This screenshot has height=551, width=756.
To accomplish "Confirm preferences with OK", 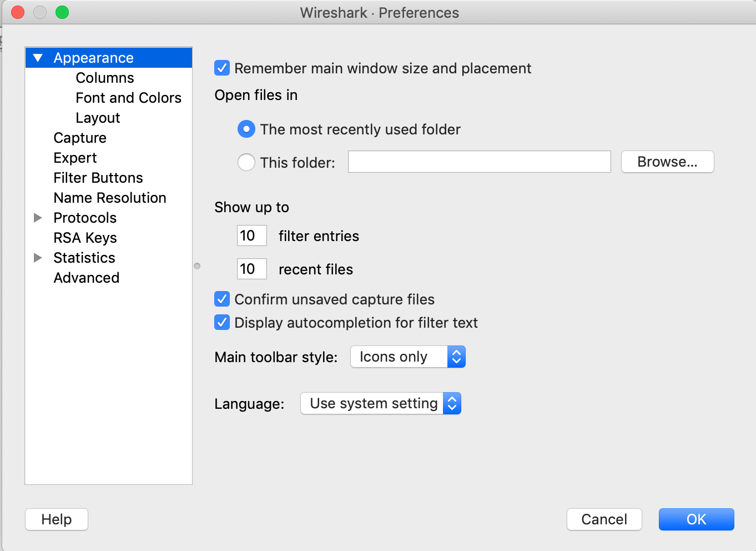I will pos(697,519).
